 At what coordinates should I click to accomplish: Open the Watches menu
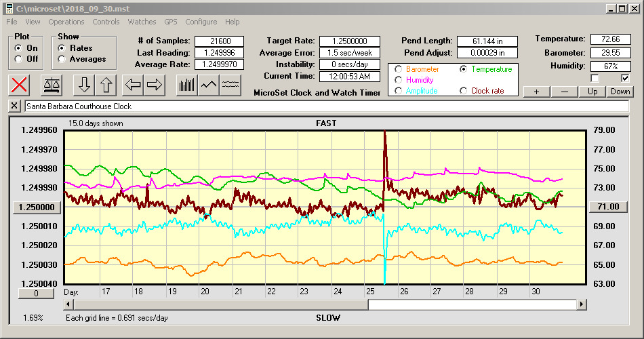pos(142,22)
